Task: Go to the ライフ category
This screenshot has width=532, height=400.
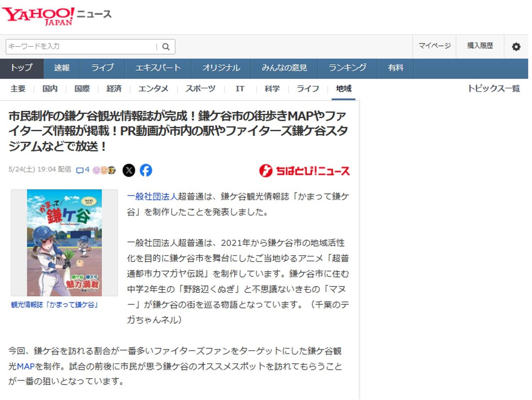Action: click(x=308, y=89)
